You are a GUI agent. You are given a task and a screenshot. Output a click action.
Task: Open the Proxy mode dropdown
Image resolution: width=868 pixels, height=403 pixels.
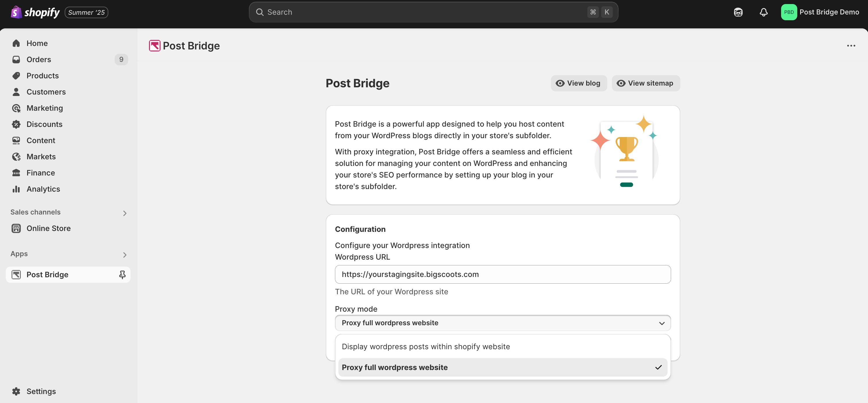(x=502, y=323)
